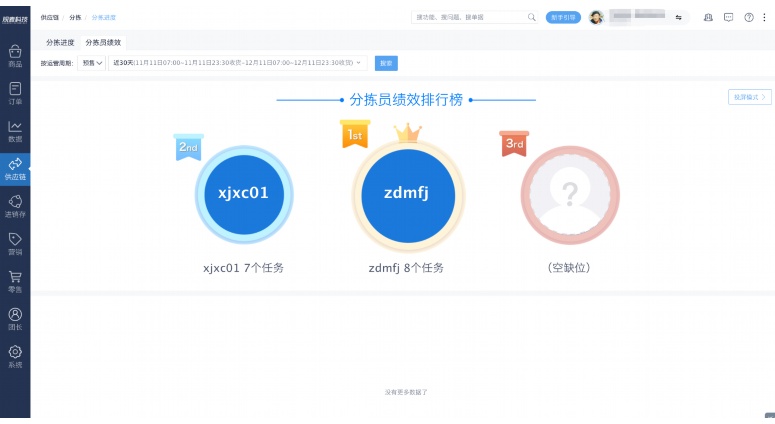775x424 pixels.
Task: Click the 分拣进度 breadcrumb link
Action: click(103, 17)
